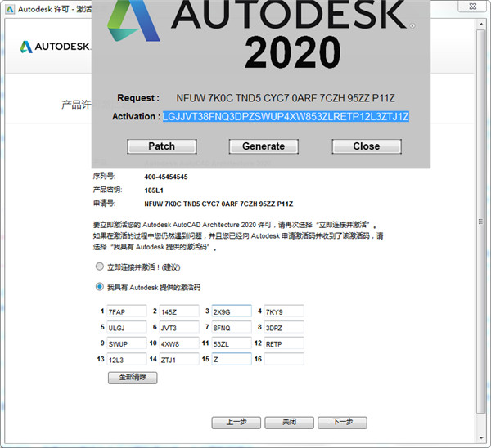Image resolution: width=491 pixels, height=448 pixels.
Task: Click into the highlighted Activation code field
Action: 286,116
